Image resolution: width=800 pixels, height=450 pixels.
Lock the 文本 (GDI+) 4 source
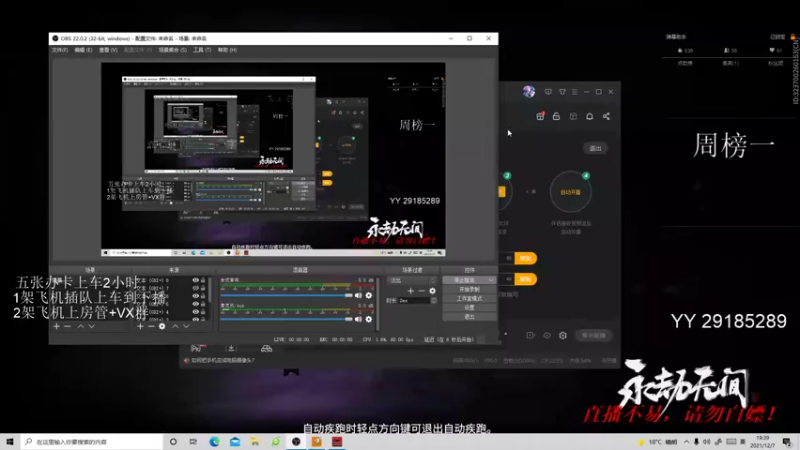point(203,312)
